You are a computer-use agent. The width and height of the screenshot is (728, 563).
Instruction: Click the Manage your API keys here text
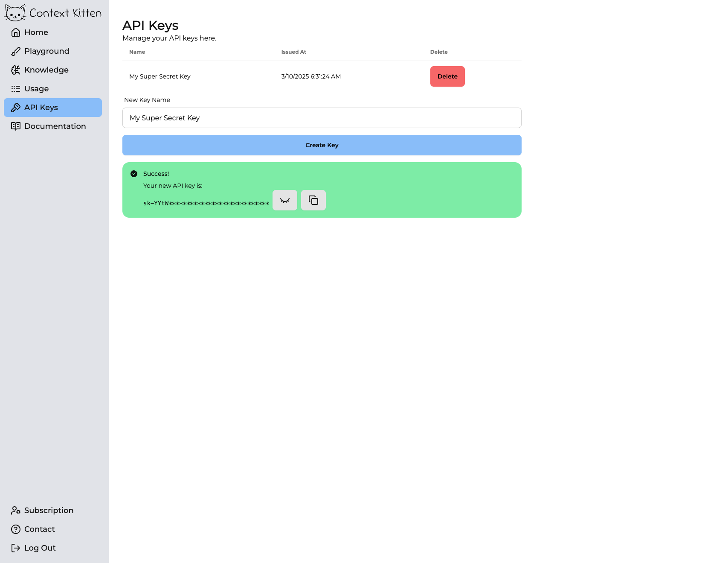click(x=169, y=38)
